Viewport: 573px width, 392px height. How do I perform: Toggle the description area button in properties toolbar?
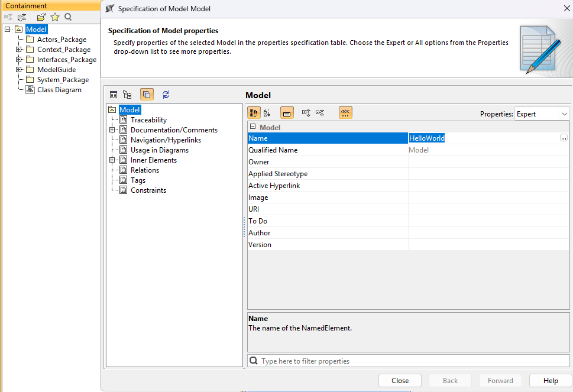(x=287, y=113)
